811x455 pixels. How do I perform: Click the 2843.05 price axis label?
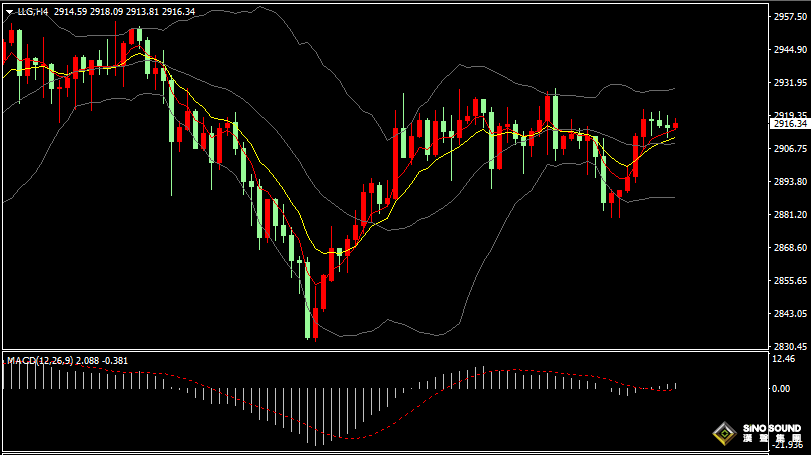(x=790, y=314)
